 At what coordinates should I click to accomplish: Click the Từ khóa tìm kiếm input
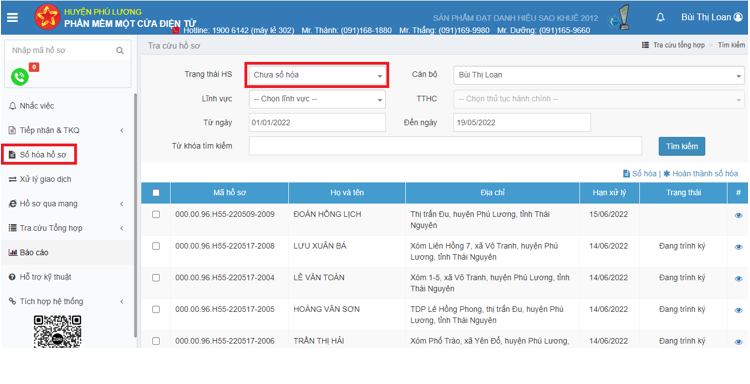tap(445, 146)
